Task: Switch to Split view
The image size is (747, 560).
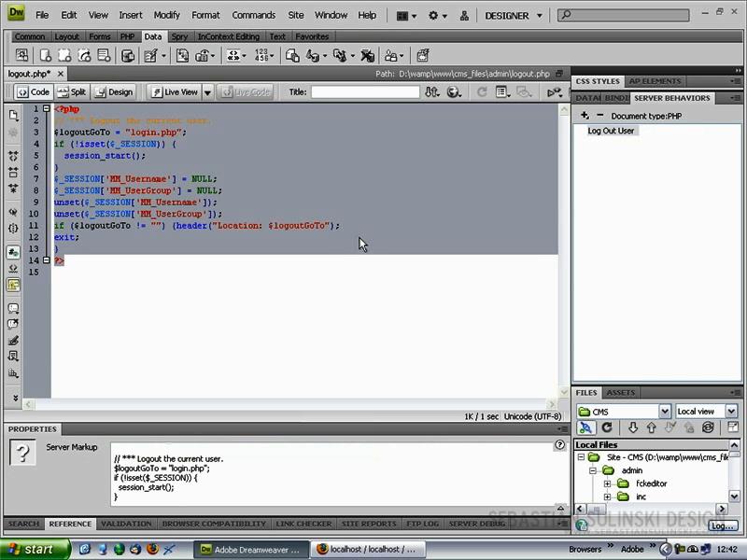Action: (71, 91)
